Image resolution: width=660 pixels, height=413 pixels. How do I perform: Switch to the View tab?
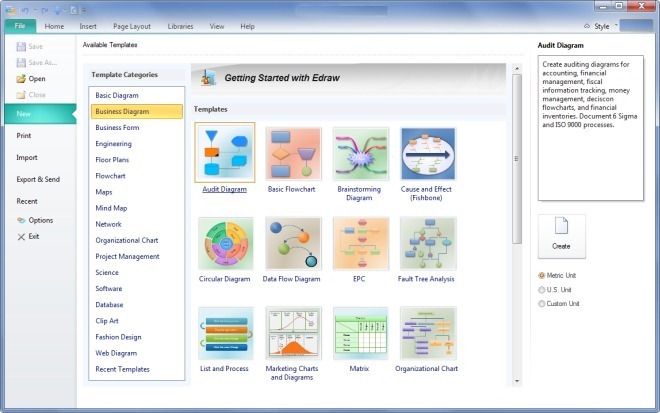[217, 26]
